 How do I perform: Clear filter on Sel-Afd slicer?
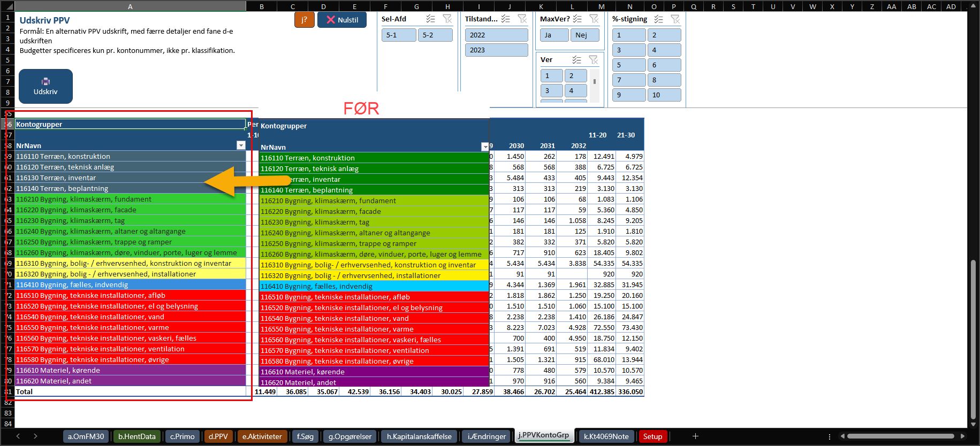coord(447,19)
